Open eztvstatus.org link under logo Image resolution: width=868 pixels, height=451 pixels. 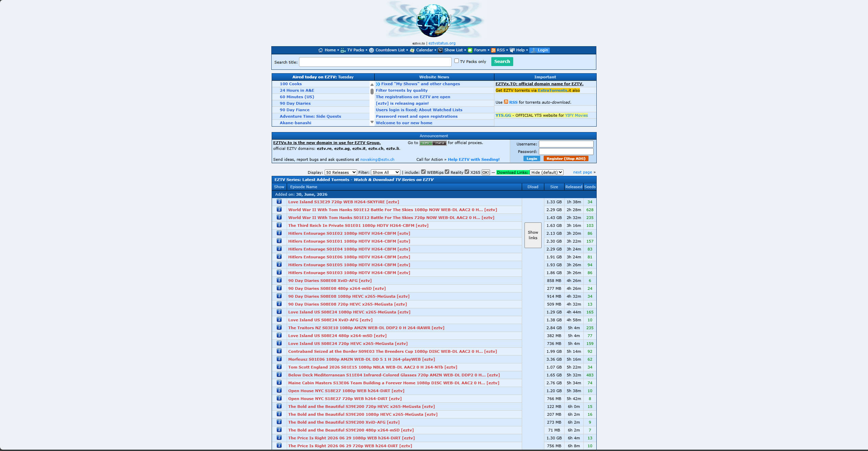[442, 43]
